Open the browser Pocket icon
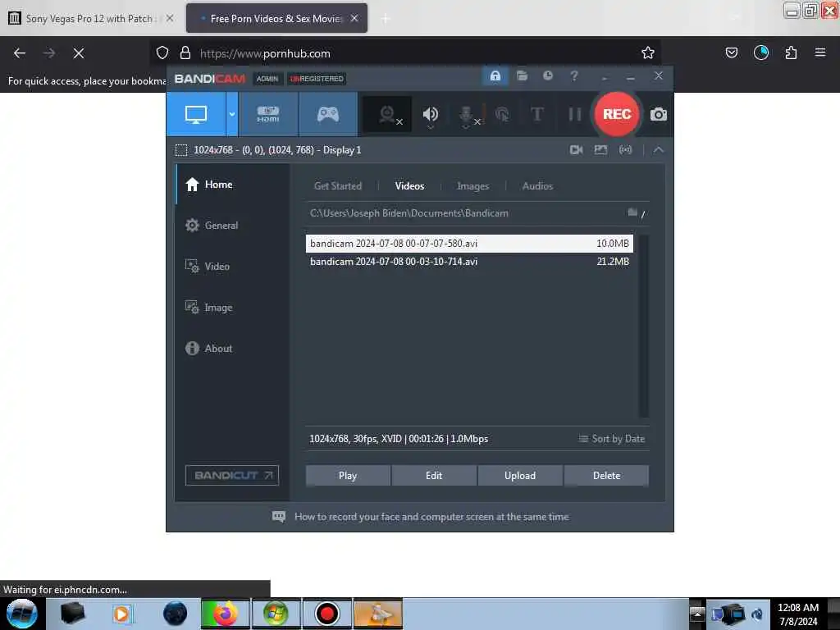840x630 pixels. coord(731,52)
